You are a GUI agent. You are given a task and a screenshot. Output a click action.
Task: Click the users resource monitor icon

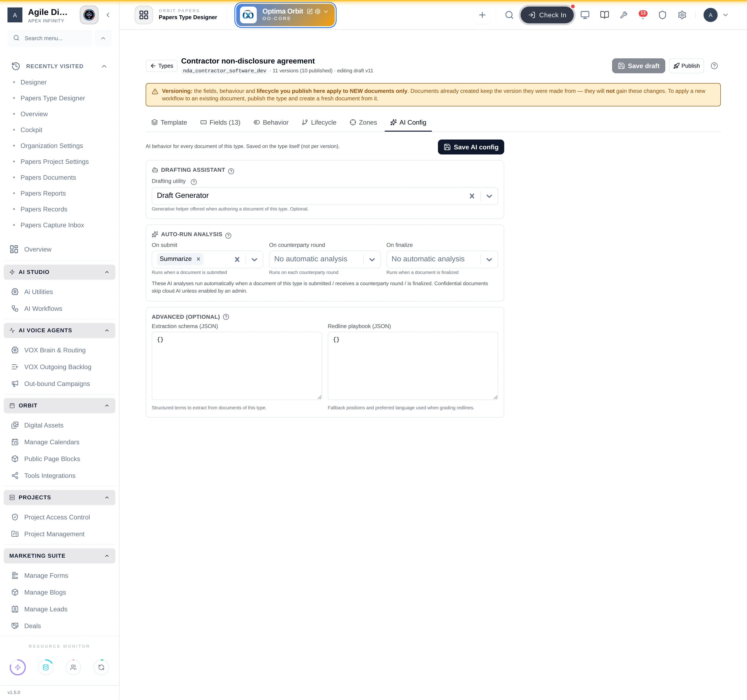point(73,667)
